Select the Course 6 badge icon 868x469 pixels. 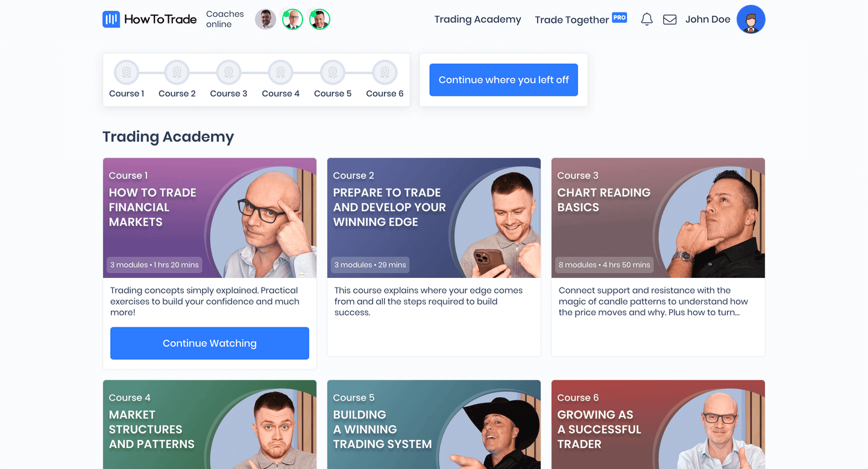point(385,72)
